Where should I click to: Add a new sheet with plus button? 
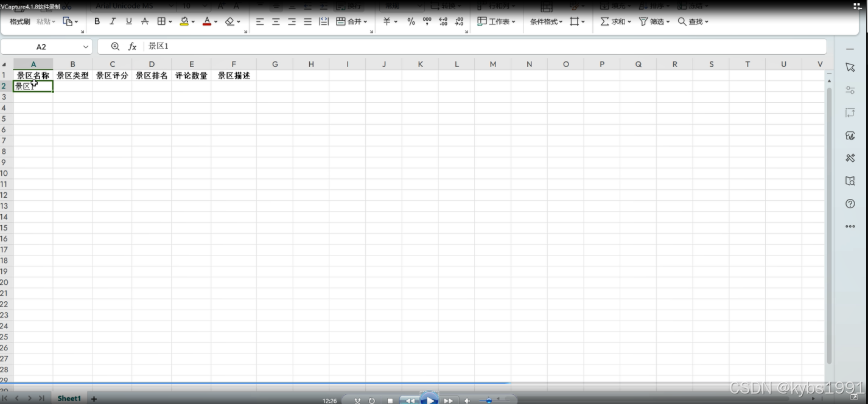click(x=94, y=399)
